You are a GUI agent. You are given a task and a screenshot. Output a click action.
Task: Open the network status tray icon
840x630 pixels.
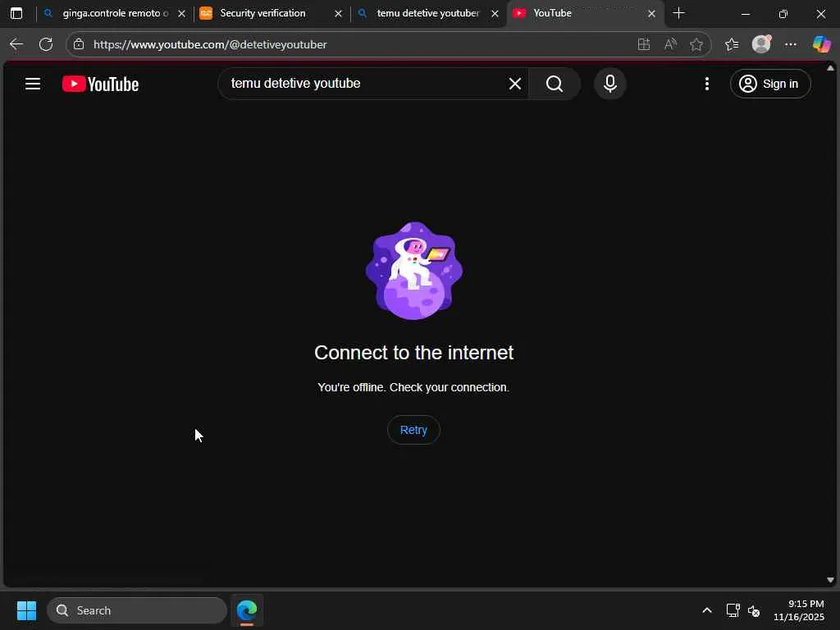pyautogui.click(x=733, y=610)
